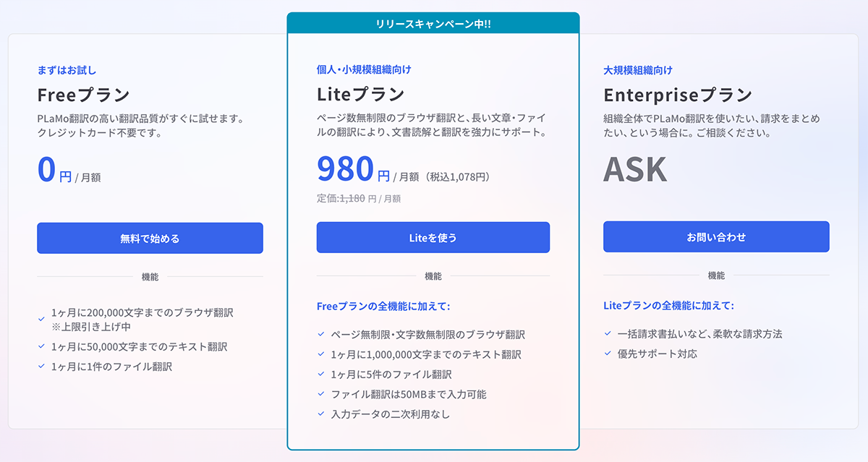This screenshot has height=462, width=868.
Task: Click the checkmark beside "ファイル翻訳は50MBまで入力可能"
Action: (x=320, y=393)
